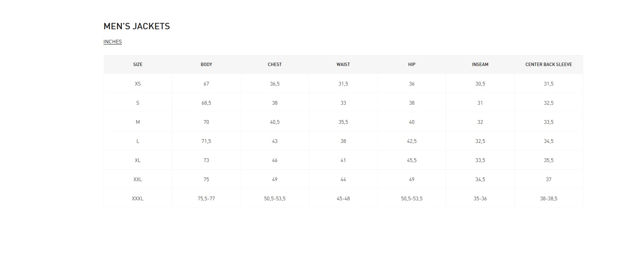Select the SIZE column header
The image size is (644, 269).
pos(138,65)
